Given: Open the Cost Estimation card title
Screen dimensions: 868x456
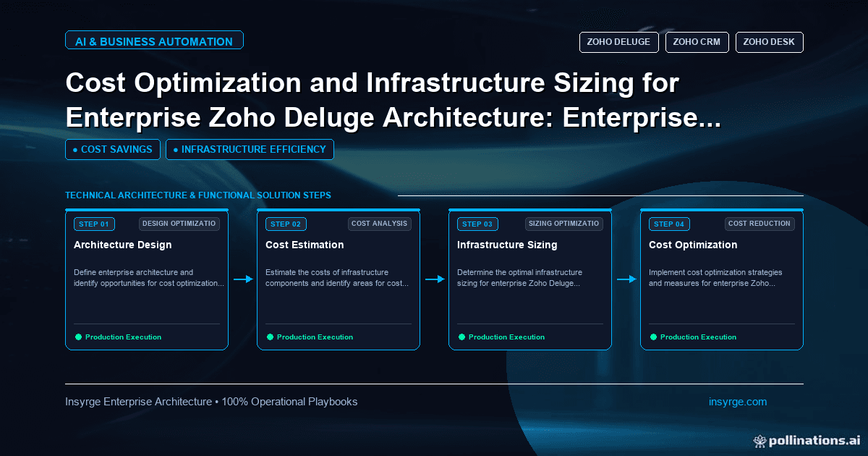Looking at the screenshot, I should pos(305,245).
